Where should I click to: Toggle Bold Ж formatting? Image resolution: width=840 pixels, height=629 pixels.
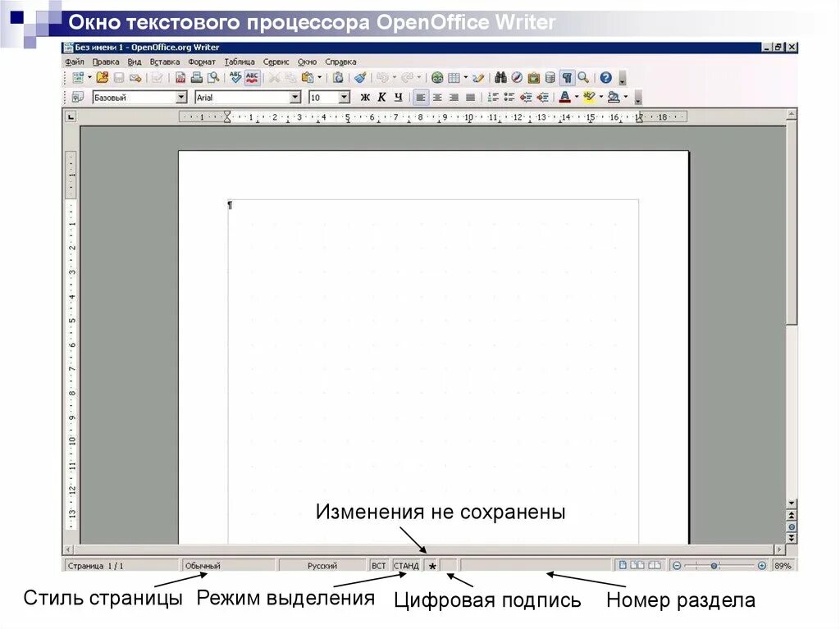tap(365, 98)
